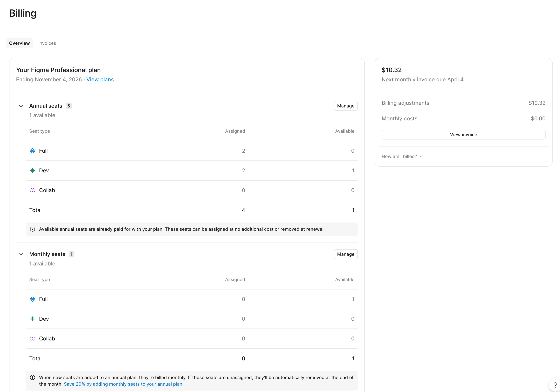Switch to the Invoices tab
Viewport: 560px width, 392px height.
click(x=47, y=43)
